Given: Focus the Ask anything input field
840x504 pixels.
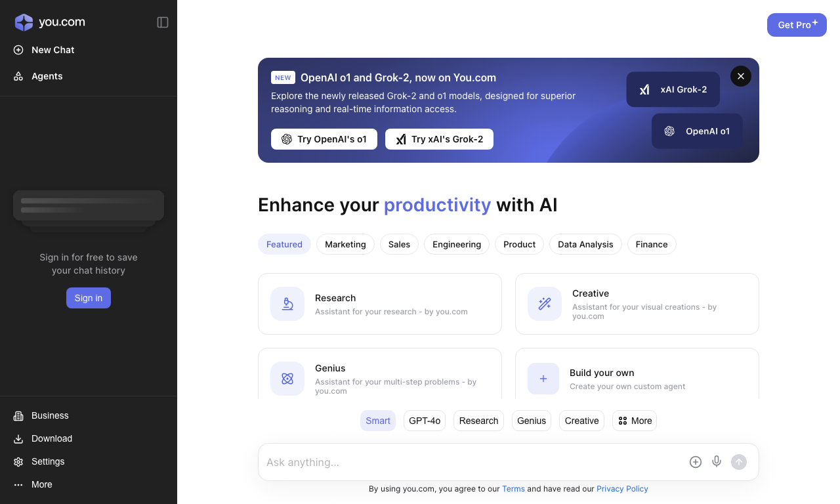Looking at the screenshot, I should (472, 462).
